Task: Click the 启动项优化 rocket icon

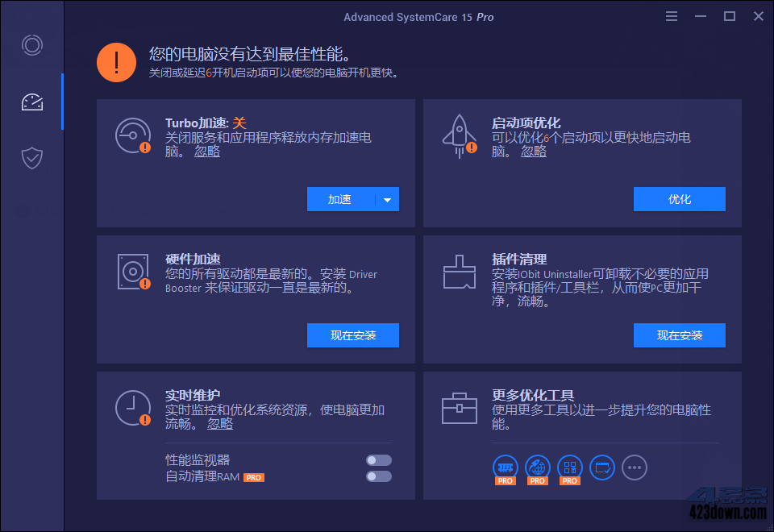Action: 459,136
